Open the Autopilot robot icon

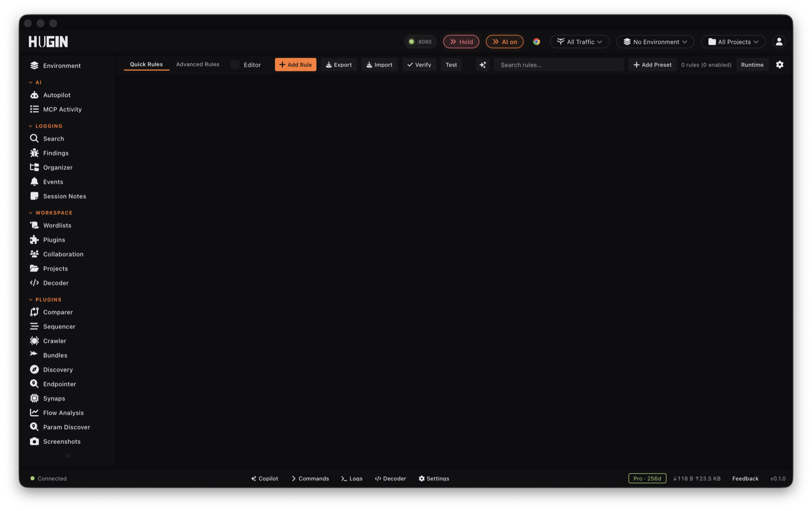34,95
